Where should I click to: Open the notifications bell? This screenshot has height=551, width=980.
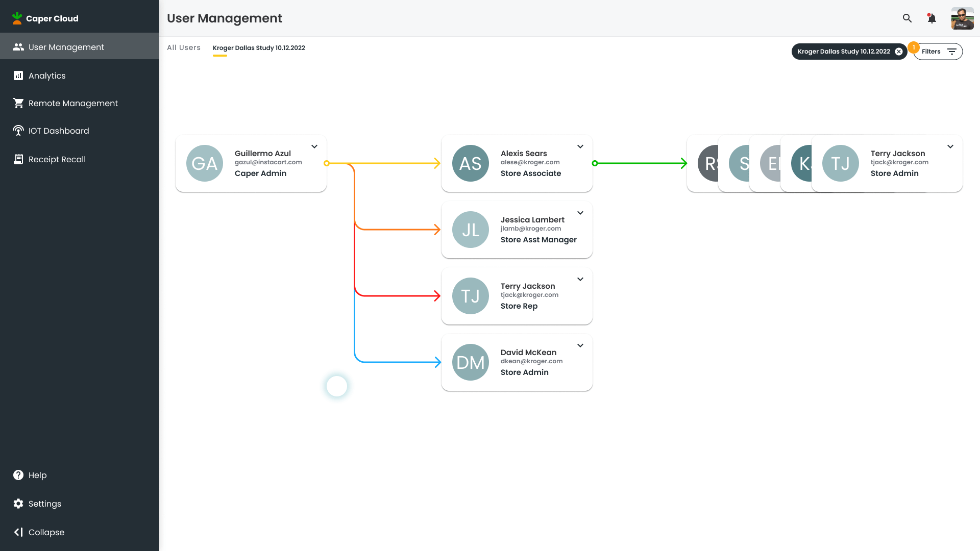(932, 18)
